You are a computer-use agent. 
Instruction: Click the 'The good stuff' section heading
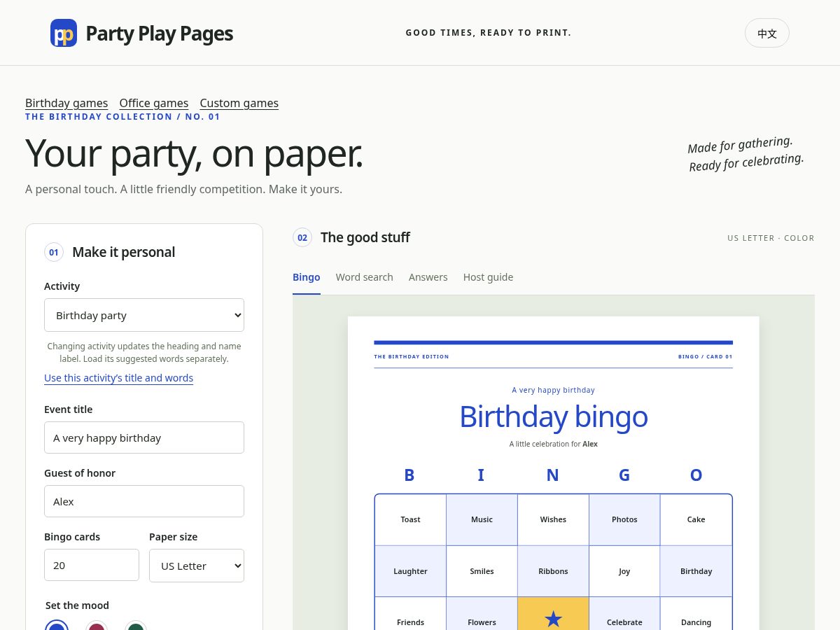pyautogui.click(x=365, y=237)
